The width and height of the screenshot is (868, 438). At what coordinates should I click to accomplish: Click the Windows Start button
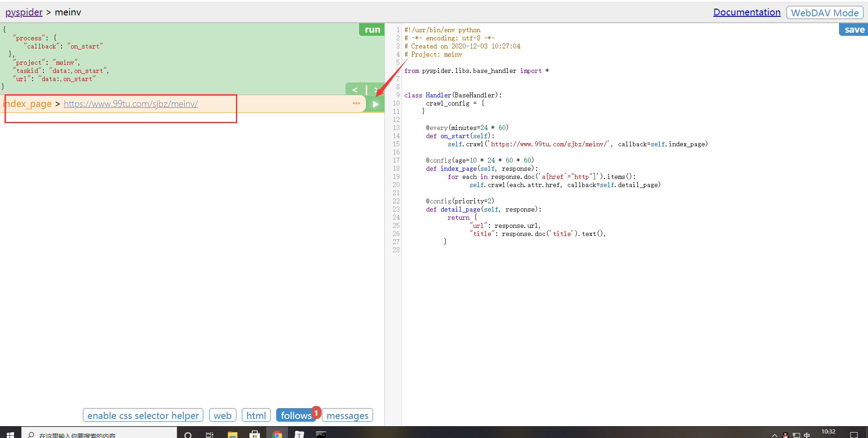coord(10,435)
